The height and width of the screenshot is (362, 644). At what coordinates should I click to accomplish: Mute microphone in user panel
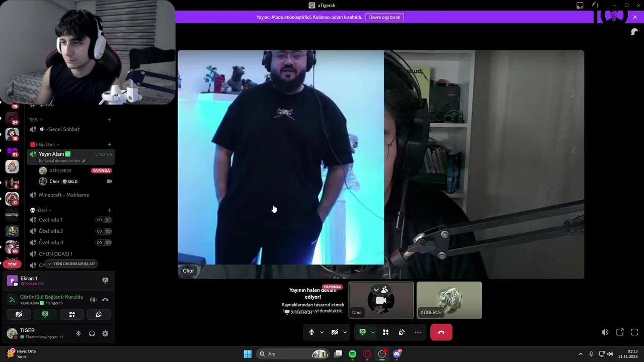click(x=78, y=333)
